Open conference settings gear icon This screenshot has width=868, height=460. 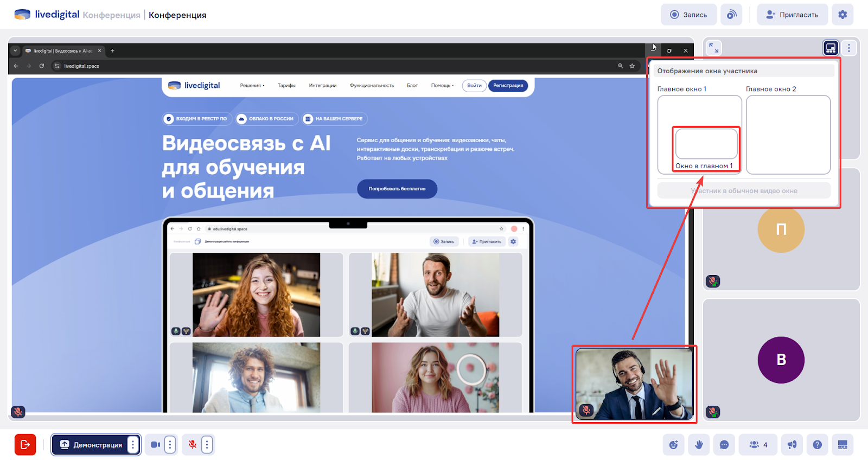point(843,15)
